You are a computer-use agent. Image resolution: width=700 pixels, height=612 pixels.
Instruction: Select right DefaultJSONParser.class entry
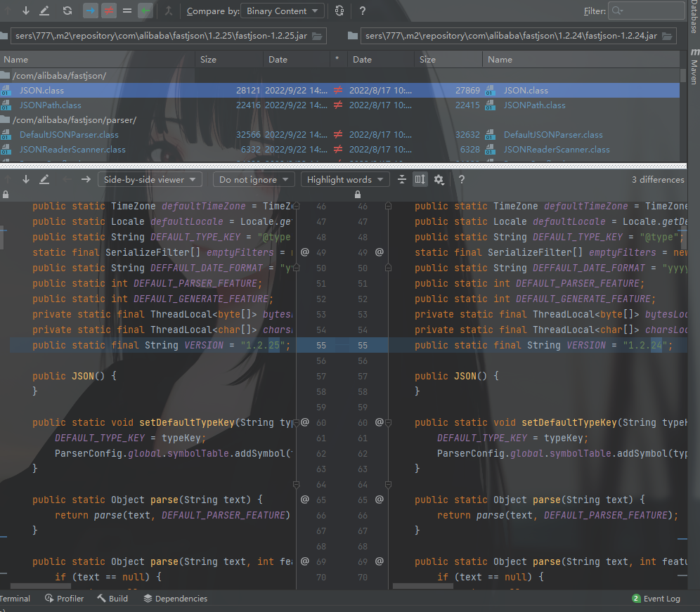click(552, 135)
